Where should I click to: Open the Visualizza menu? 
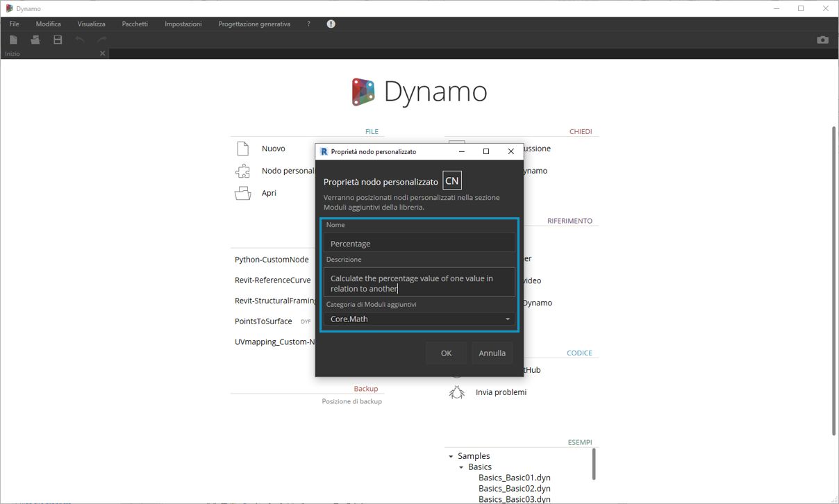coord(92,24)
